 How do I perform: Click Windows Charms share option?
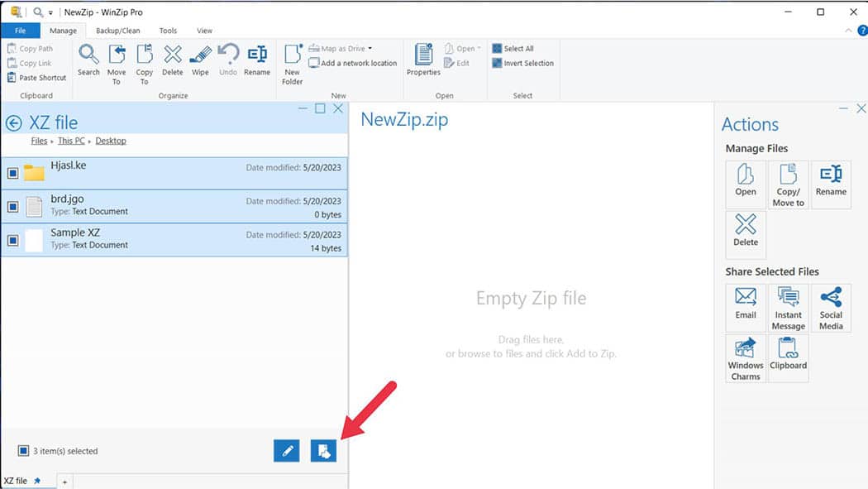[746, 358]
